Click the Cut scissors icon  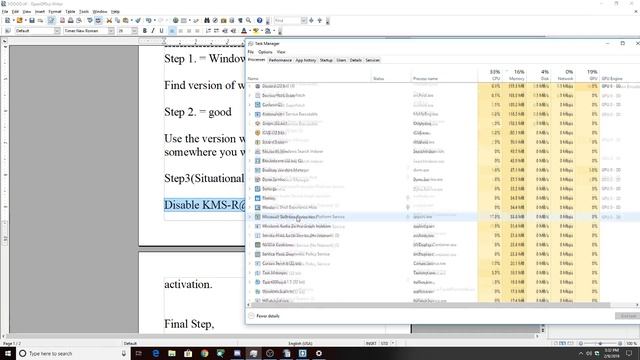[109, 20]
